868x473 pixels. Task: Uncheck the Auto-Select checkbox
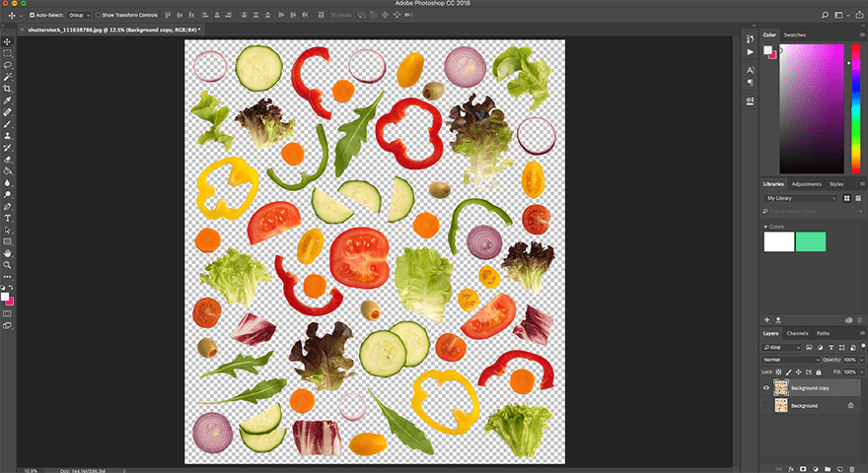(32, 16)
